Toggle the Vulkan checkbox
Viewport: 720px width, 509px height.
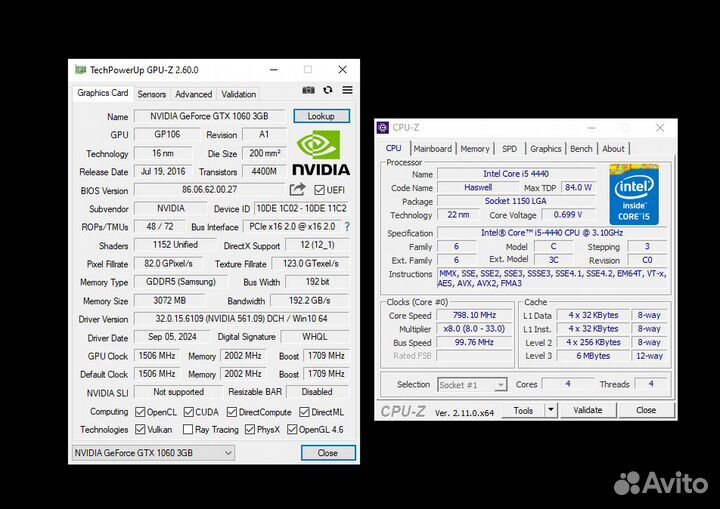click(x=140, y=430)
